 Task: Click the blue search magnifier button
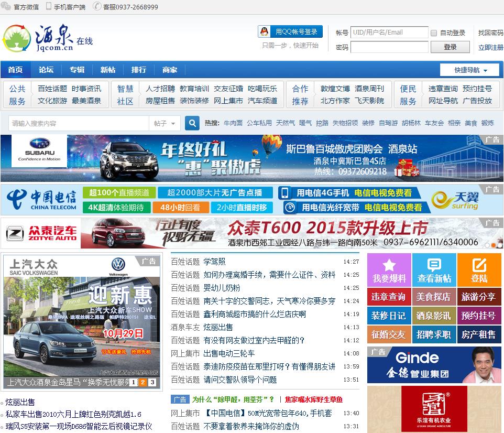(x=192, y=123)
